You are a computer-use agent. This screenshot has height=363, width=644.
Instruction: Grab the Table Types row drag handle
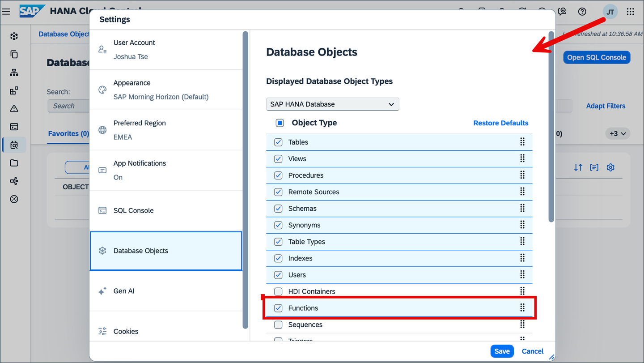pyautogui.click(x=522, y=241)
